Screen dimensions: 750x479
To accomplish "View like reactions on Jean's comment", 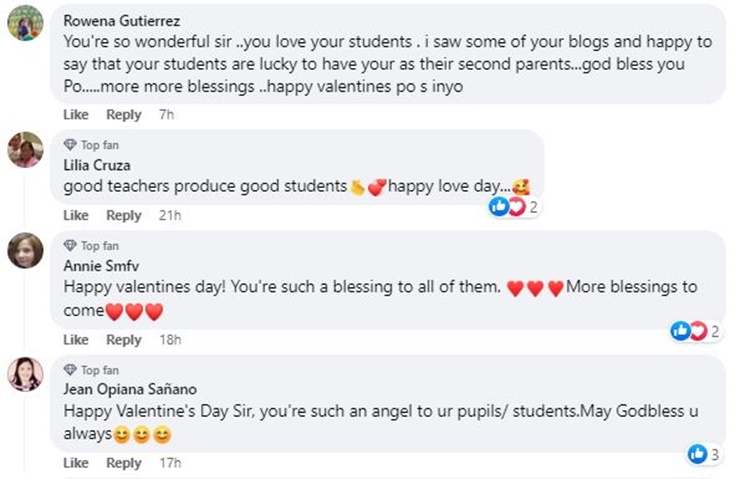I will 704,455.
